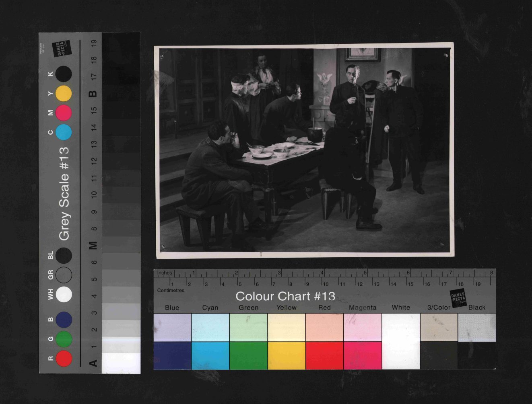This screenshot has width=532, height=404.
Task: Select the yellow circle labeled Y
Action: coord(64,94)
